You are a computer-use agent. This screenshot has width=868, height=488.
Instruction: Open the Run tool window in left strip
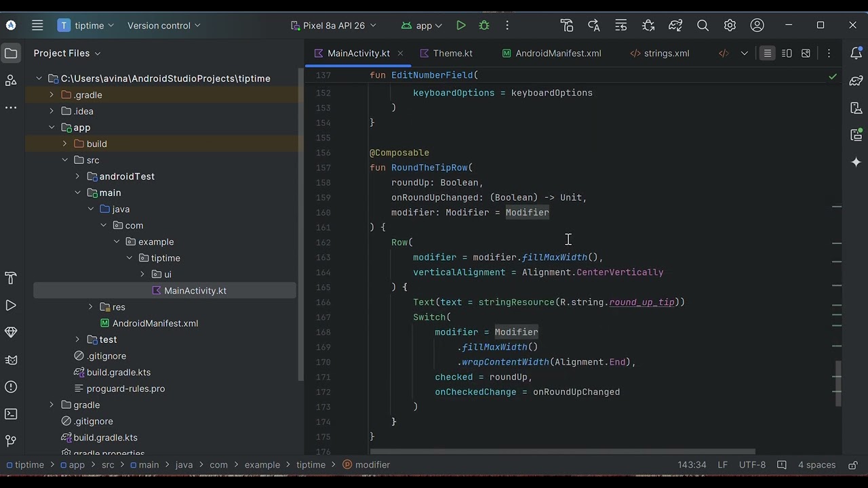click(11, 306)
